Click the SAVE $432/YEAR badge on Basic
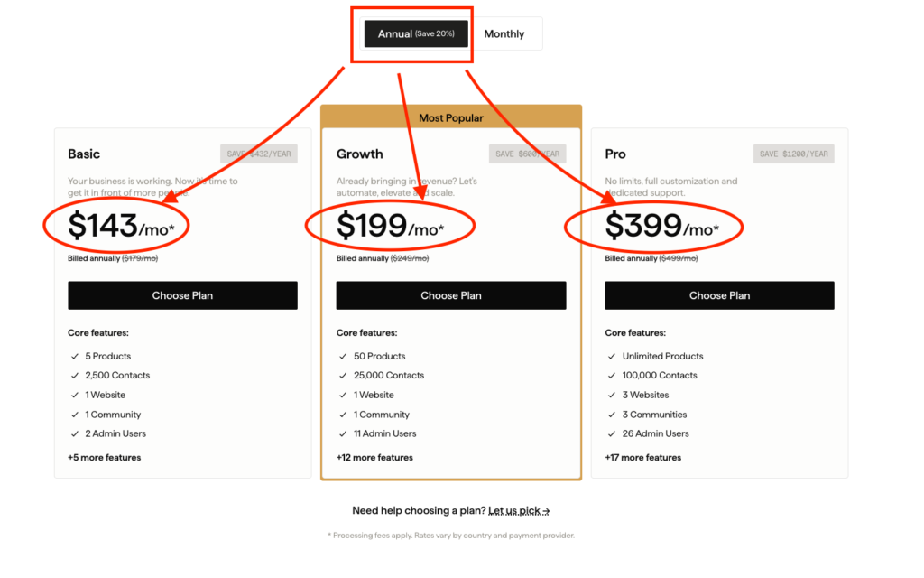 pos(259,154)
